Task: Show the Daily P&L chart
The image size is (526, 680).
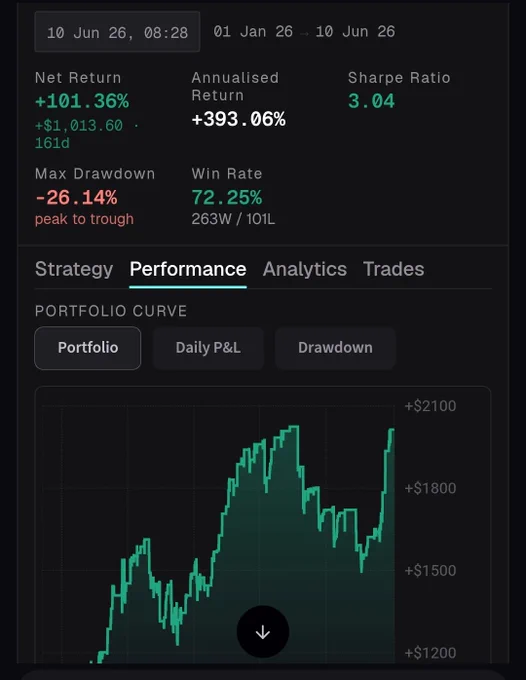Action: pos(208,348)
